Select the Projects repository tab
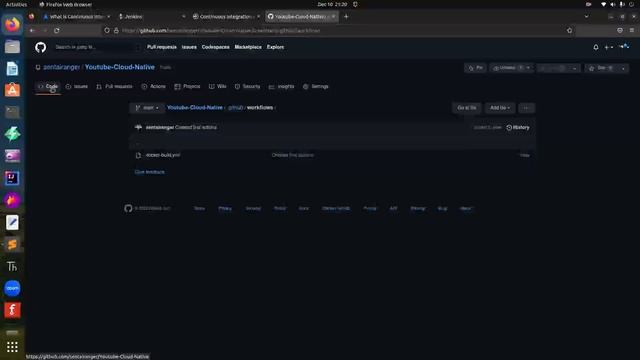The width and height of the screenshot is (640, 360). 187,87
